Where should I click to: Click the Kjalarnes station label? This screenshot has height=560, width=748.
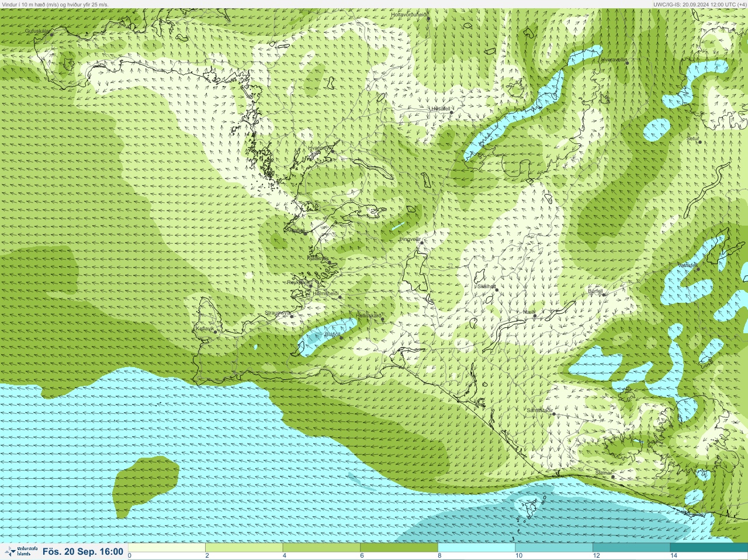click(x=318, y=258)
